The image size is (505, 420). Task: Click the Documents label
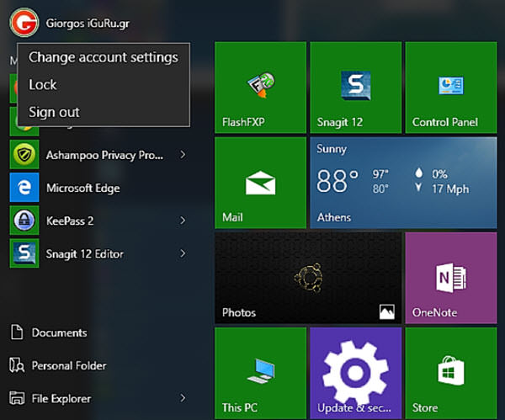pos(59,332)
